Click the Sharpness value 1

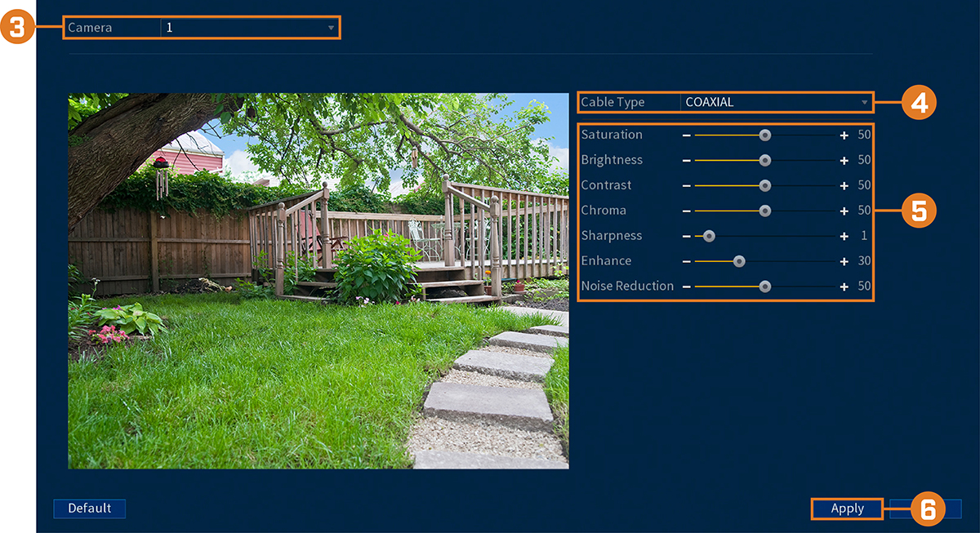click(x=864, y=236)
